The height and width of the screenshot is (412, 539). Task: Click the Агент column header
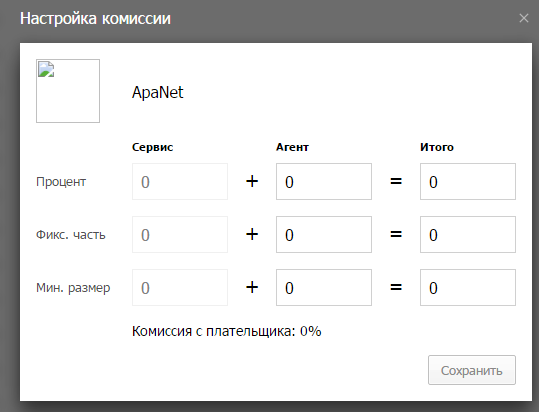[292, 147]
